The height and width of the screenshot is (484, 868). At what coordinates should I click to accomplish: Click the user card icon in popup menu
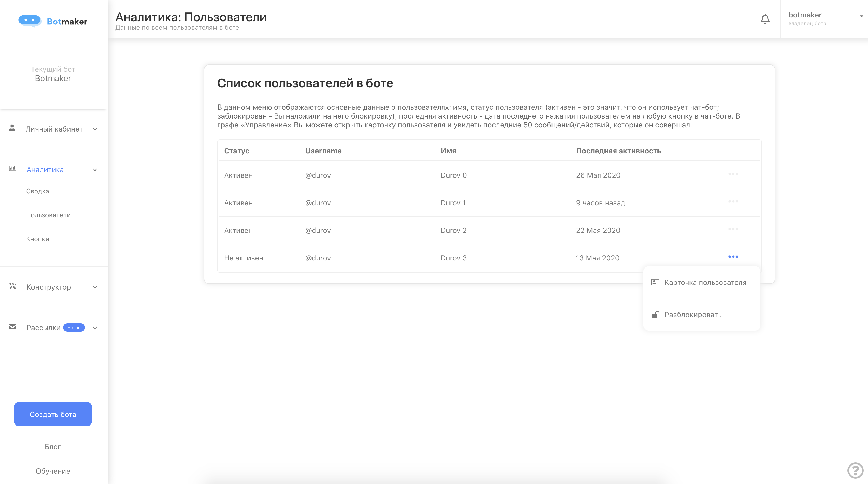[x=655, y=282]
